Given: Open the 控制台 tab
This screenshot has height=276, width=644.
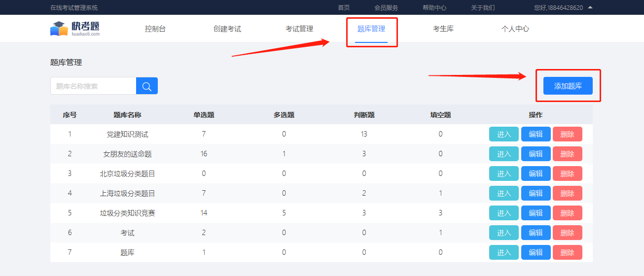Looking at the screenshot, I should 155,29.
